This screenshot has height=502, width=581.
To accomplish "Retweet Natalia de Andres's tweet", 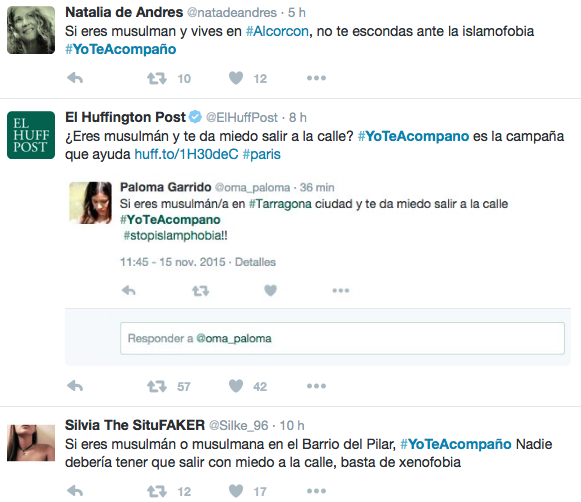I will [157, 78].
